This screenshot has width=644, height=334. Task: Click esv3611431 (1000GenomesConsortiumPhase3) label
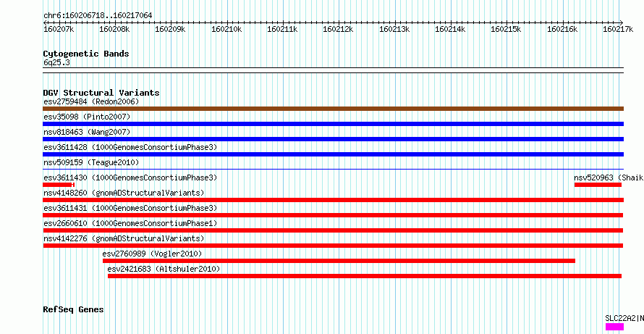pyautogui.click(x=130, y=208)
